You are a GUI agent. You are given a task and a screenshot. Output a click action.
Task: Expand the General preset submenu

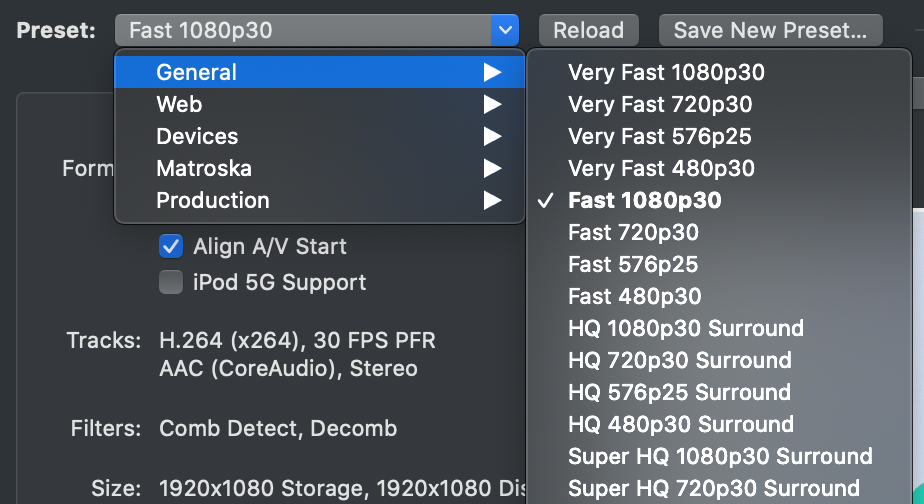click(319, 72)
